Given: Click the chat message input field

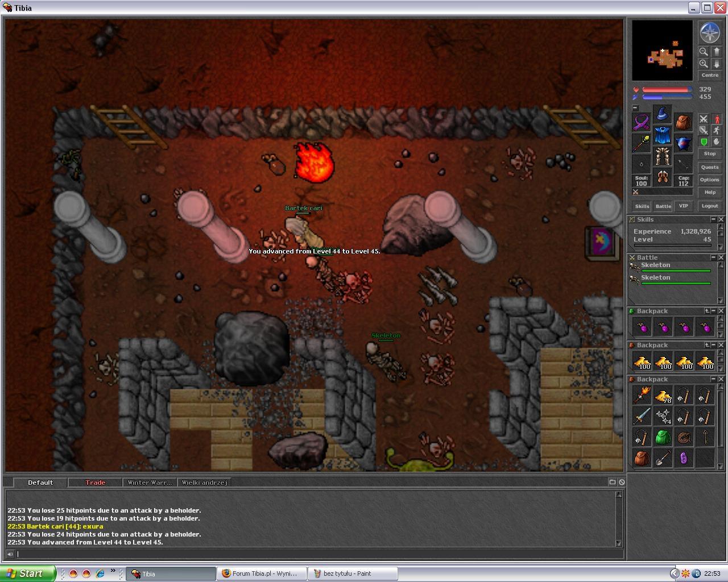Looking at the screenshot, I should click(x=318, y=554).
